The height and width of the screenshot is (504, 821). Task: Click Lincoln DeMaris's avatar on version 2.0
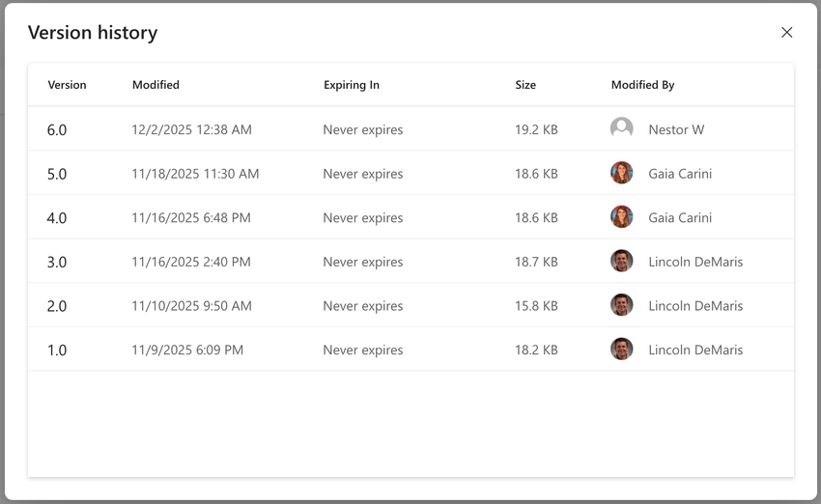pos(622,305)
